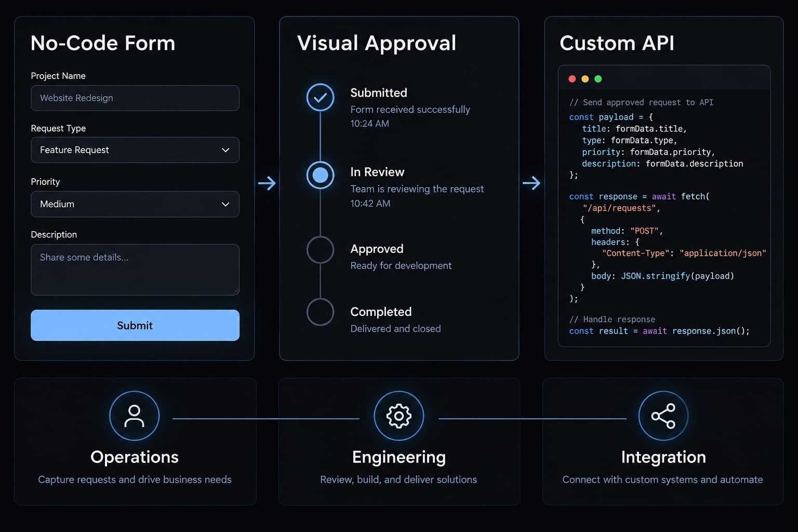Click the "// Send approved request to API" comment
The image size is (798, 532).
coord(642,102)
